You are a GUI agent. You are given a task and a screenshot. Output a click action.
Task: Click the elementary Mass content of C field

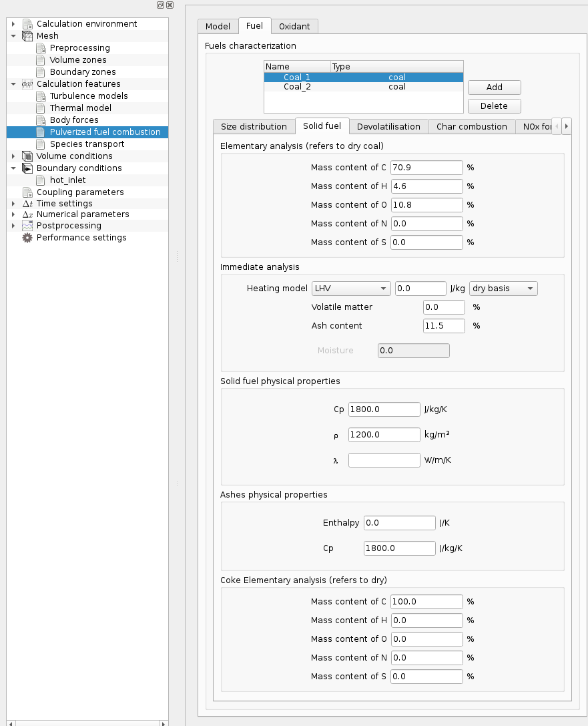(426, 168)
